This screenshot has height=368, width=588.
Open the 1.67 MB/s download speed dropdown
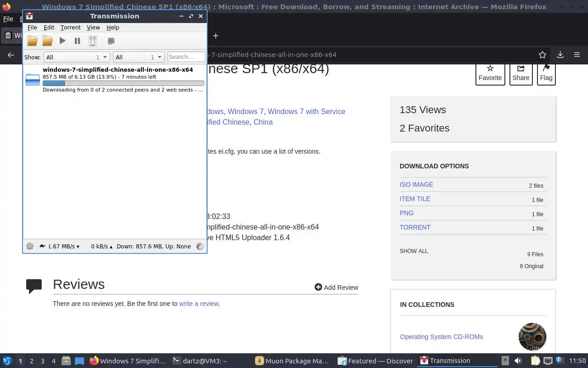64,246
